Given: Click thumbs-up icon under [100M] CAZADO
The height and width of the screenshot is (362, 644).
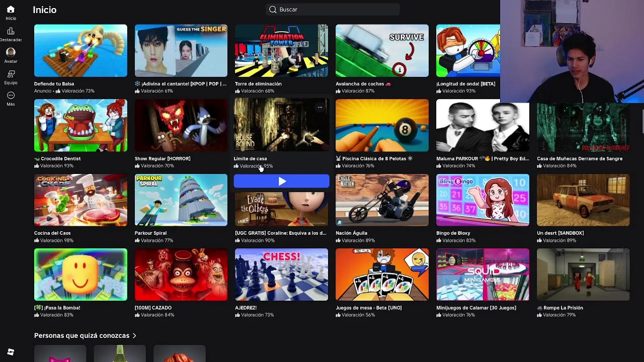Looking at the screenshot, I should point(137,315).
